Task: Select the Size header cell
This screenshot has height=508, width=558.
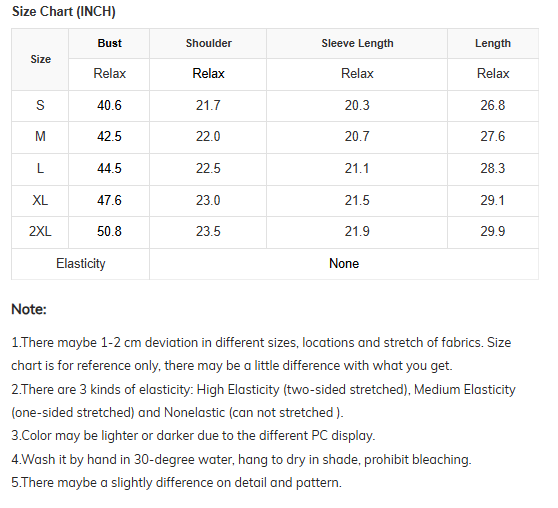Action: click(x=40, y=59)
